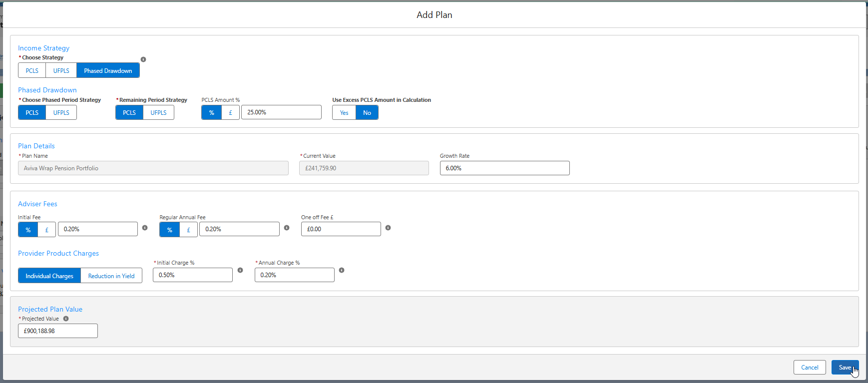This screenshot has width=868, height=383.
Task: Select UFPLS under Choose Strategy
Action: point(61,70)
